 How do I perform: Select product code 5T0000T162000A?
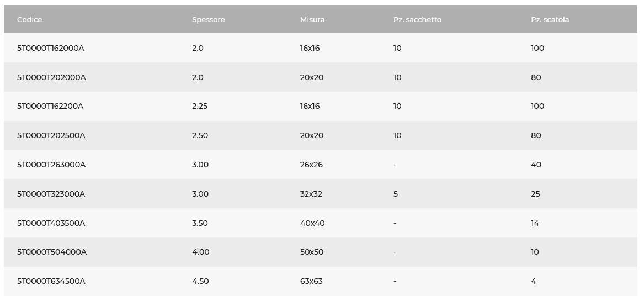pos(51,48)
